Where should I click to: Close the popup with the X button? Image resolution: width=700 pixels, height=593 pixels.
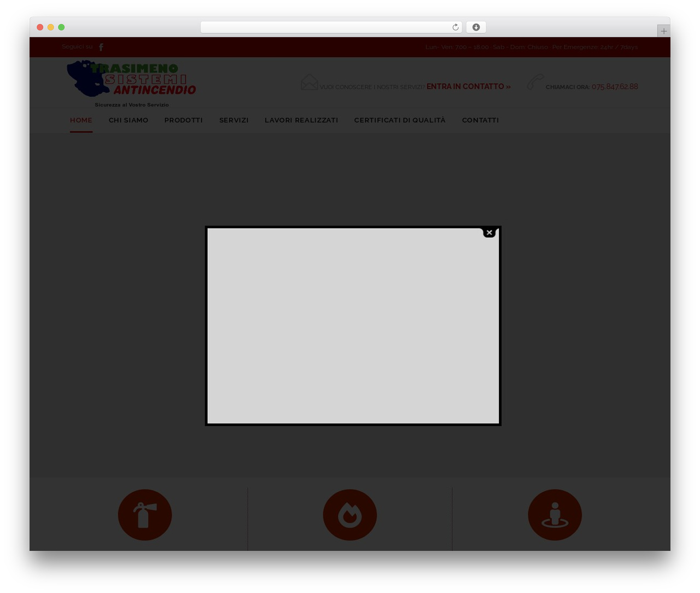[489, 232]
